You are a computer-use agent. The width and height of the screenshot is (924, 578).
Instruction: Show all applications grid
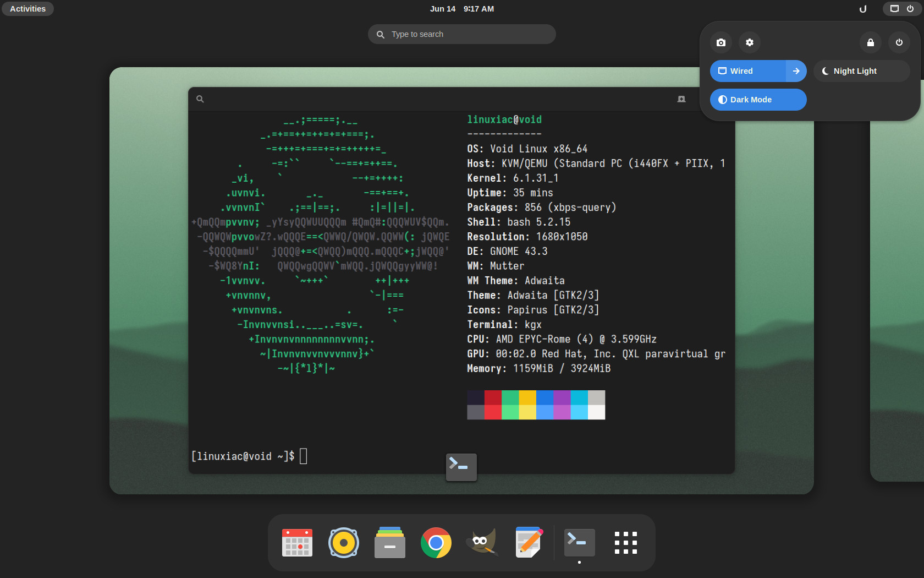pos(626,543)
